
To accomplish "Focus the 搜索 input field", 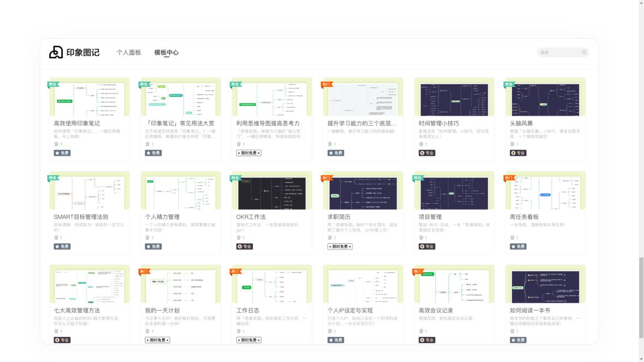I will pos(563,52).
